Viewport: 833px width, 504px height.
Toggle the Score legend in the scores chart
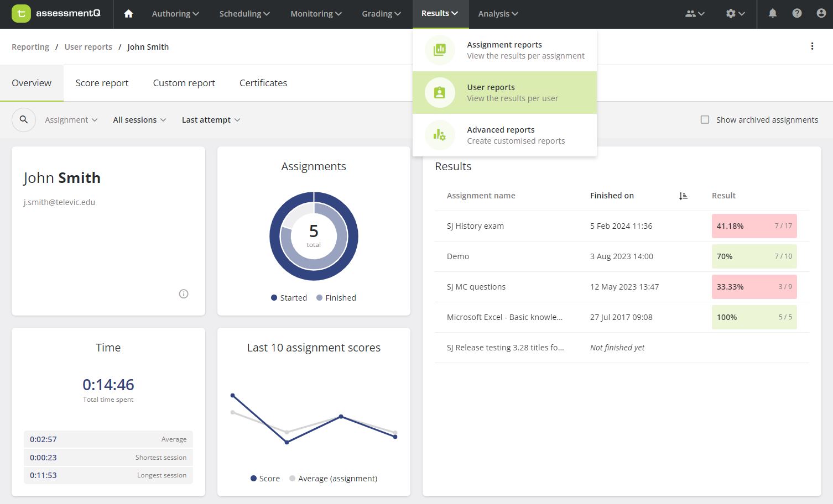[264, 478]
